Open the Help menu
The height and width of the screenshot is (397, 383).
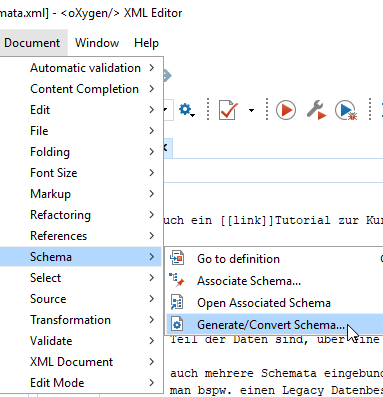click(146, 43)
